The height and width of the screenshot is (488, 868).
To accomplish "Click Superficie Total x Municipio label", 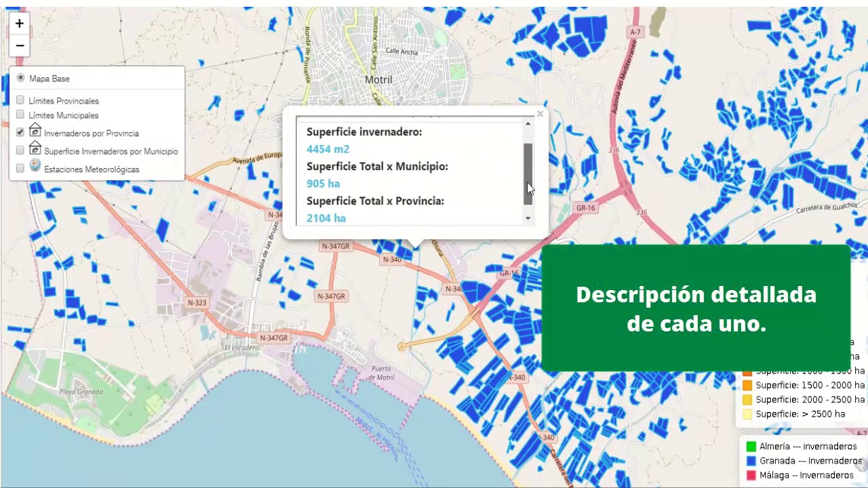I will (x=377, y=166).
